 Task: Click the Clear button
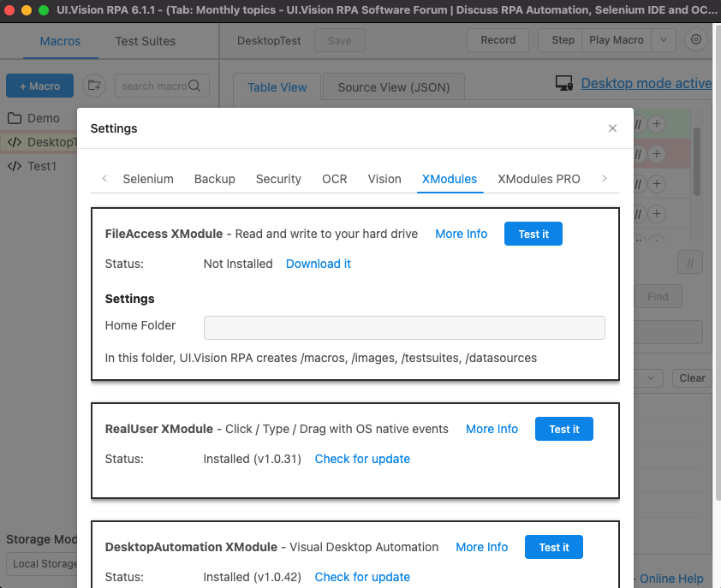click(692, 378)
